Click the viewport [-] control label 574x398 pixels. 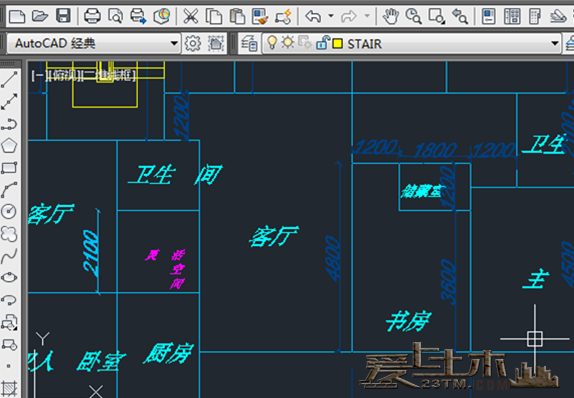38,76
